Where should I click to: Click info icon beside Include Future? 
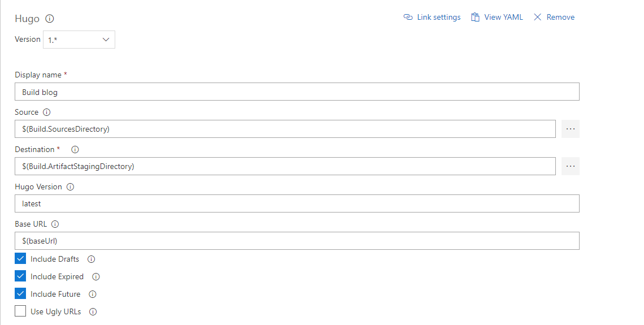[93, 294]
